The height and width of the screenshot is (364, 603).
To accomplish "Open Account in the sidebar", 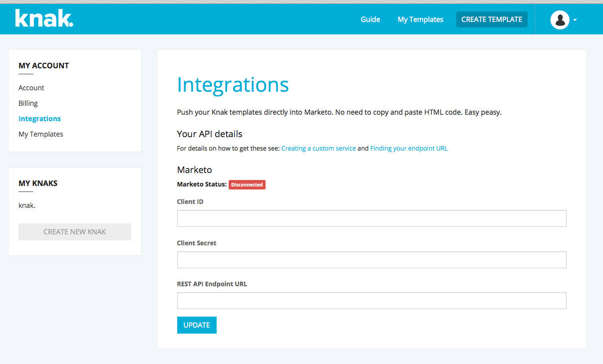I will (31, 88).
